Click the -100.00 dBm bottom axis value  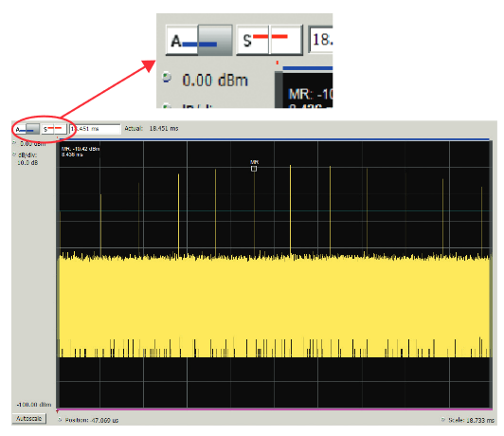(x=34, y=405)
